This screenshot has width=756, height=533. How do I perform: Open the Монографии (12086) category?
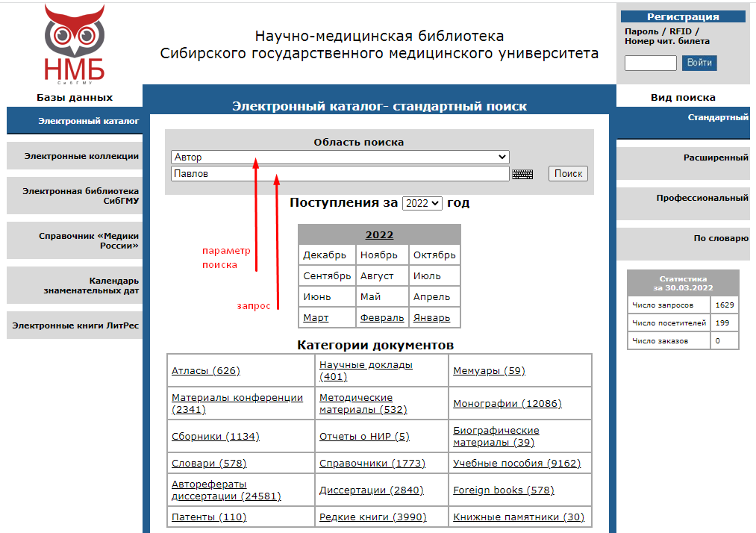[507, 404]
